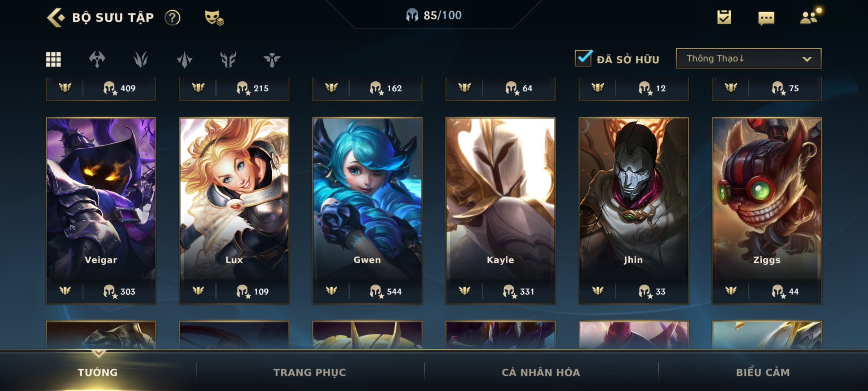Select the all champions grid filter
The image size is (868, 391).
pos(53,59)
